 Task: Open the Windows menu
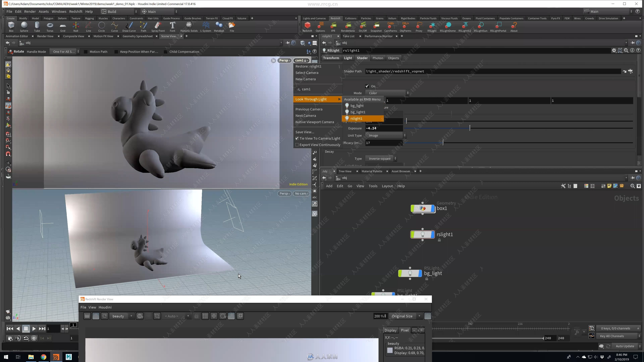tap(59, 12)
